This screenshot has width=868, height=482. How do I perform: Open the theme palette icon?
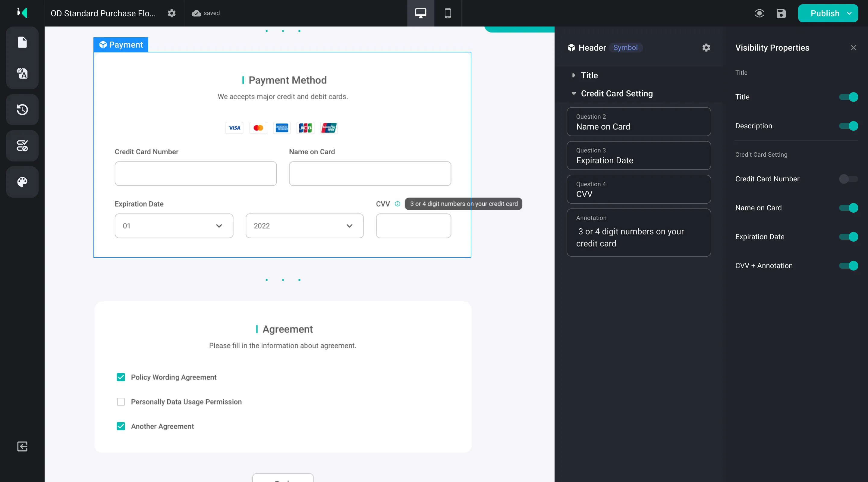22,182
